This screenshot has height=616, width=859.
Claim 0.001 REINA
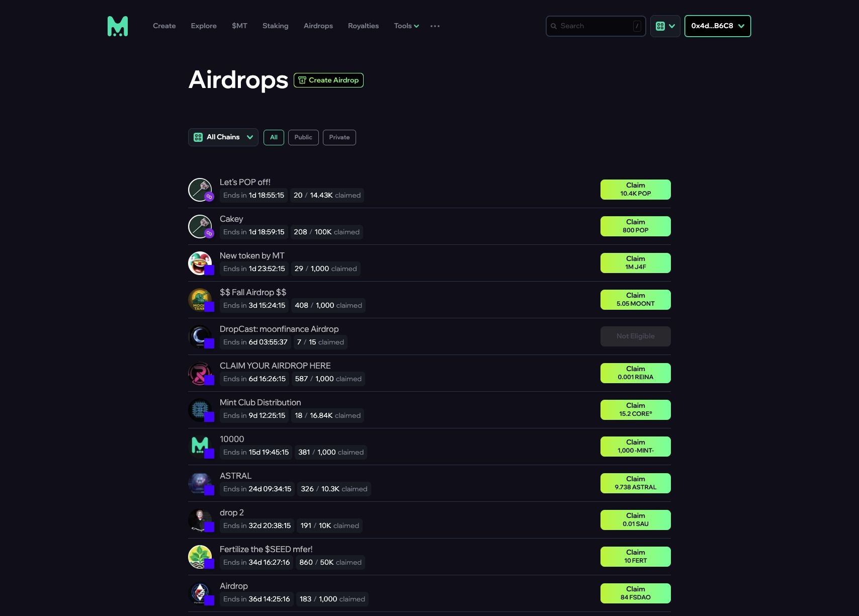[636, 373]
